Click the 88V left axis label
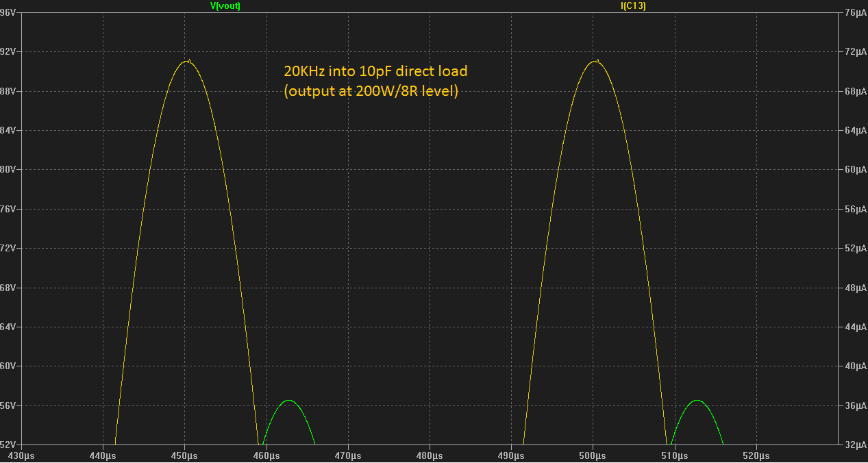The width and height of the screenshot is (868, 463). 8,91
